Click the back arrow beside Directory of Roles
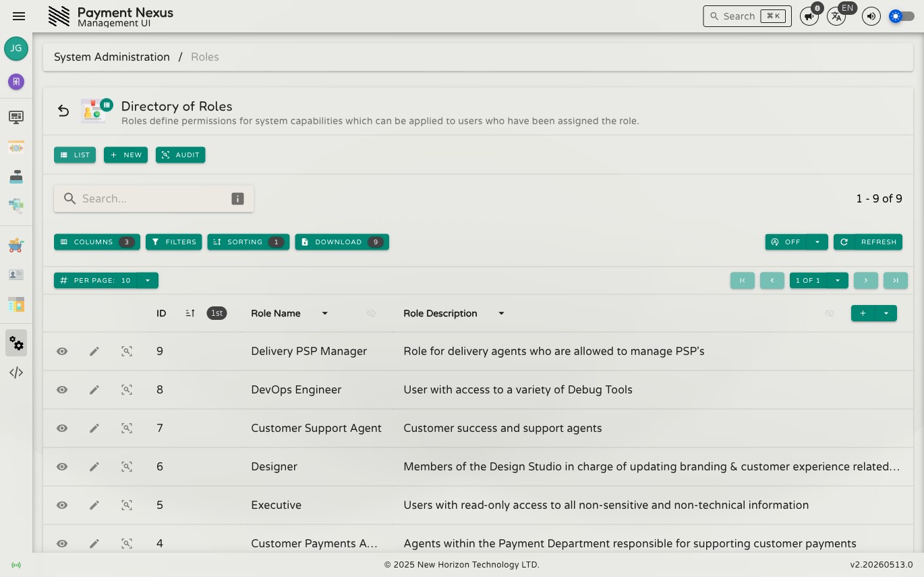 63,111
